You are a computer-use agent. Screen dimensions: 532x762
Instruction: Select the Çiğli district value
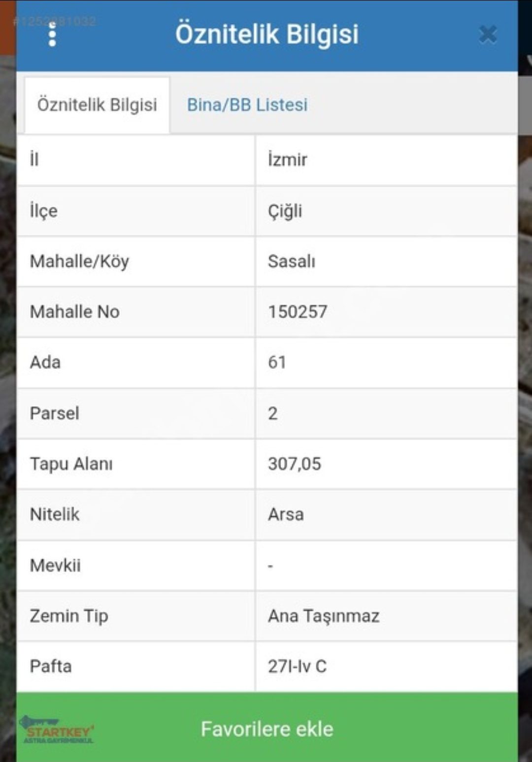285,211
